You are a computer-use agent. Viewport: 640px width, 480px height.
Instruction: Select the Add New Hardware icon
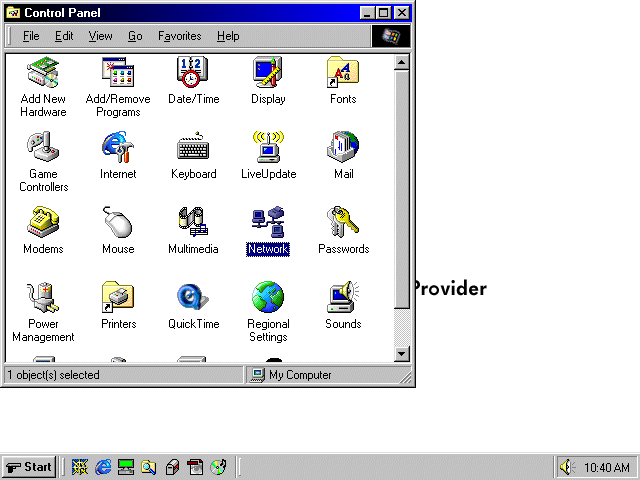click(x=43, y=72)
